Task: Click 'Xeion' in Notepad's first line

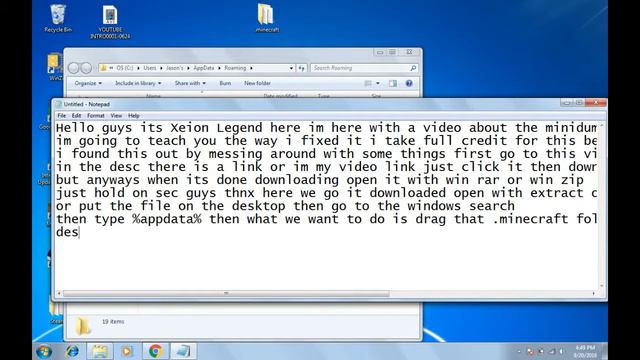Action: click(x=190, y=128)
